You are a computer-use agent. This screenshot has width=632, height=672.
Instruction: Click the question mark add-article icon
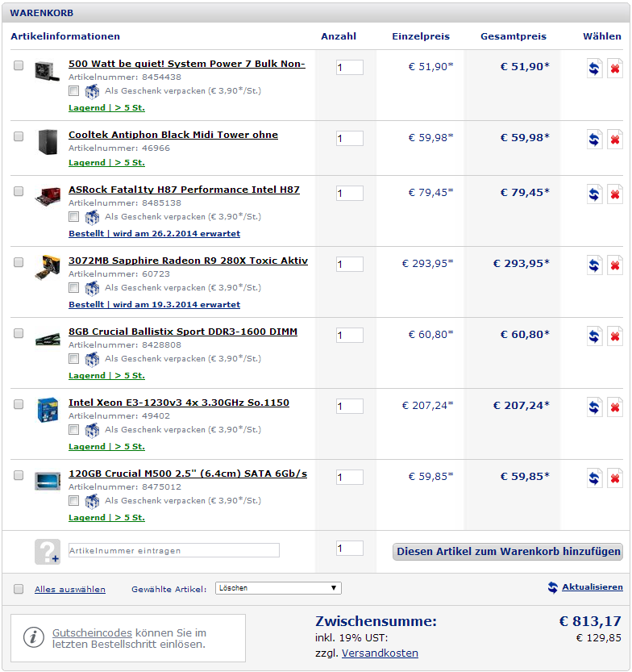pyautogui.click(x=48, y=552)
